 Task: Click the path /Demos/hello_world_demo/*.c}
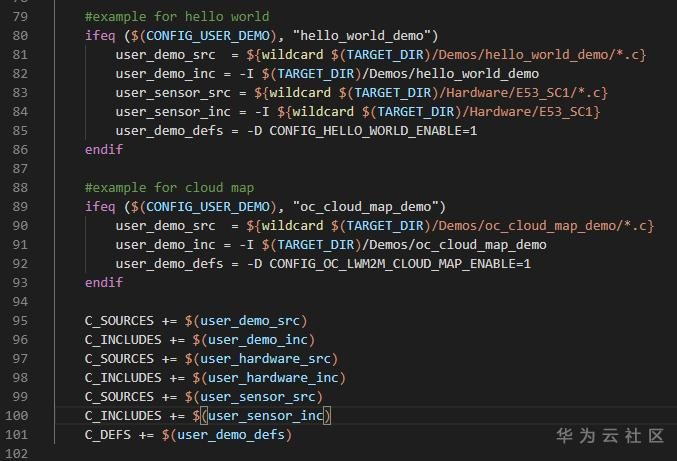coord(539,55)
